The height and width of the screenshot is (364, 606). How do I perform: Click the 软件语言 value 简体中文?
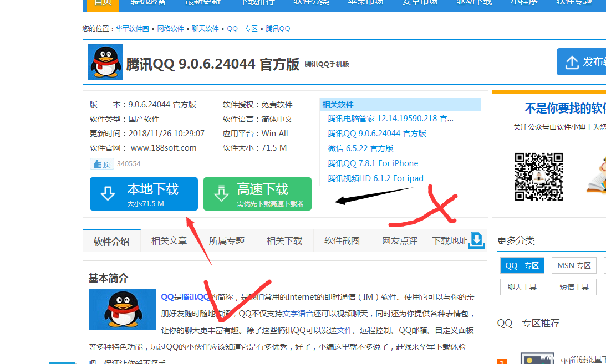pos(277,119)
